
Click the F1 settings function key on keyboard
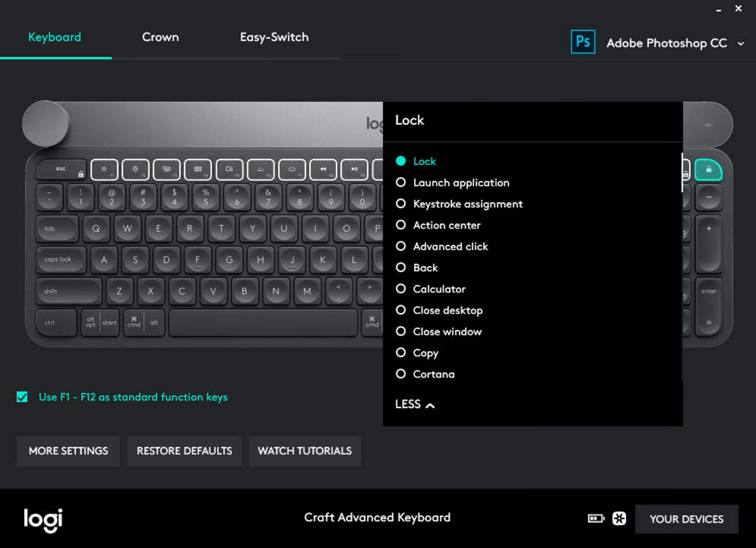point(104,169)
